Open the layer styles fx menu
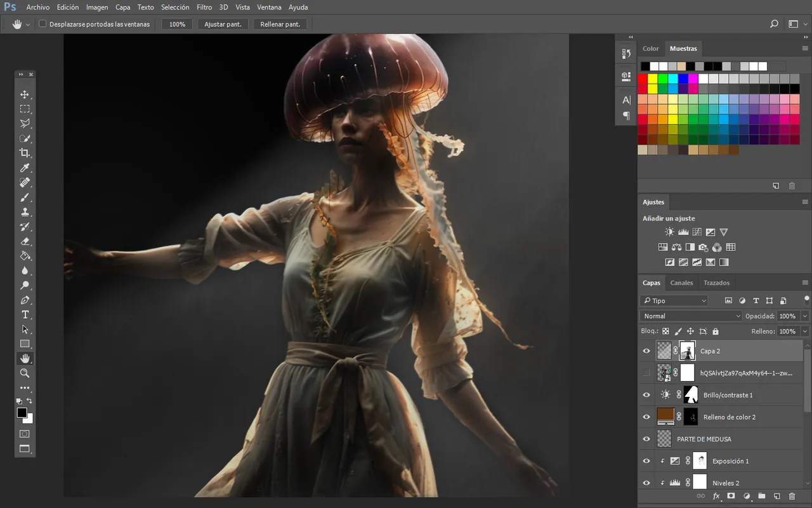Viewport: 812px width, 508px height. [716, 496]
